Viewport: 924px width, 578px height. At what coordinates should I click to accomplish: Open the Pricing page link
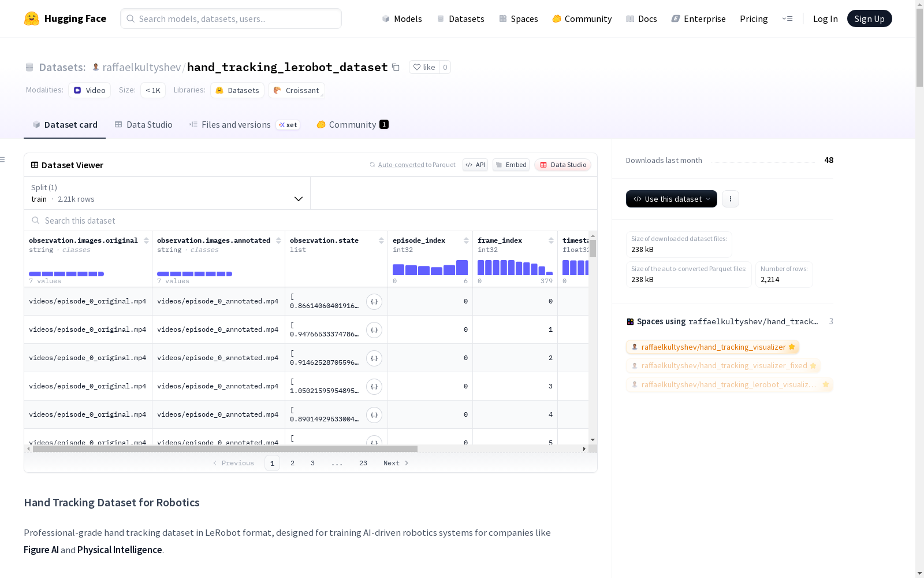click(754, 18)
